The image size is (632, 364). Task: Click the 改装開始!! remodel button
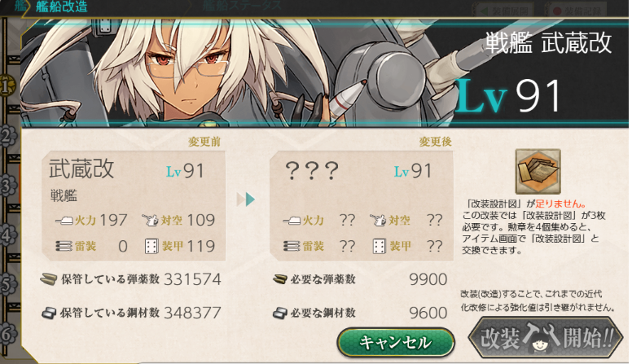[546, 338]
